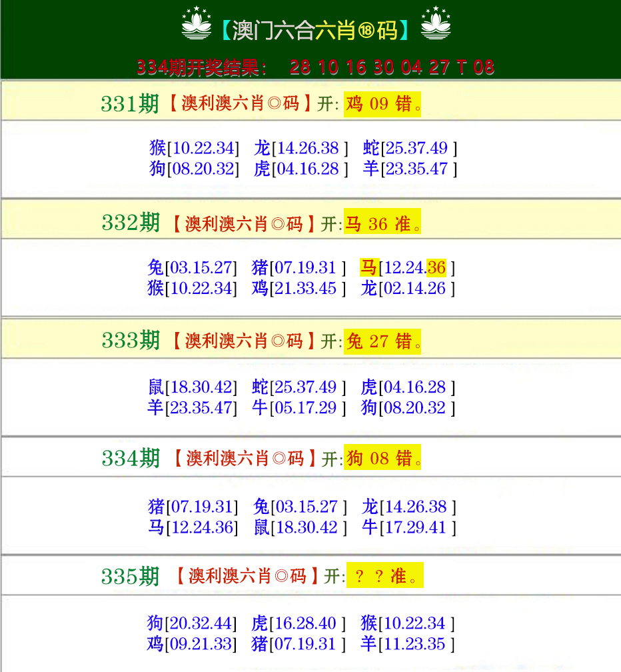
Task: Click the green 334期 period number
Action: tap(131, 457)
